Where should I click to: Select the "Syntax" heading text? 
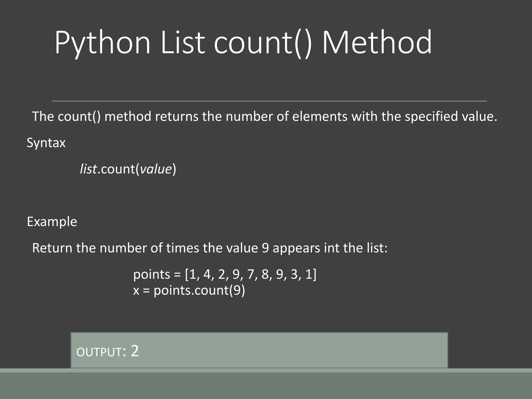(x=46, y=143)
